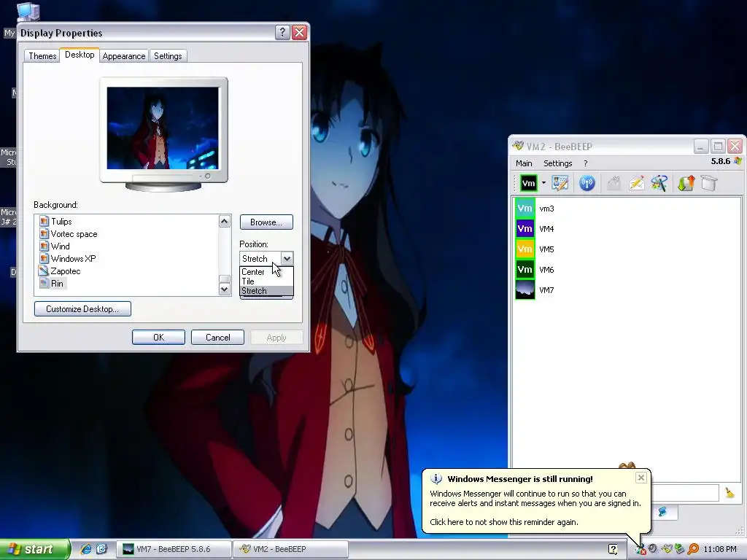Click OK in Display Properties
Viewport: 747px width, 560px height.
coord(158,338)
